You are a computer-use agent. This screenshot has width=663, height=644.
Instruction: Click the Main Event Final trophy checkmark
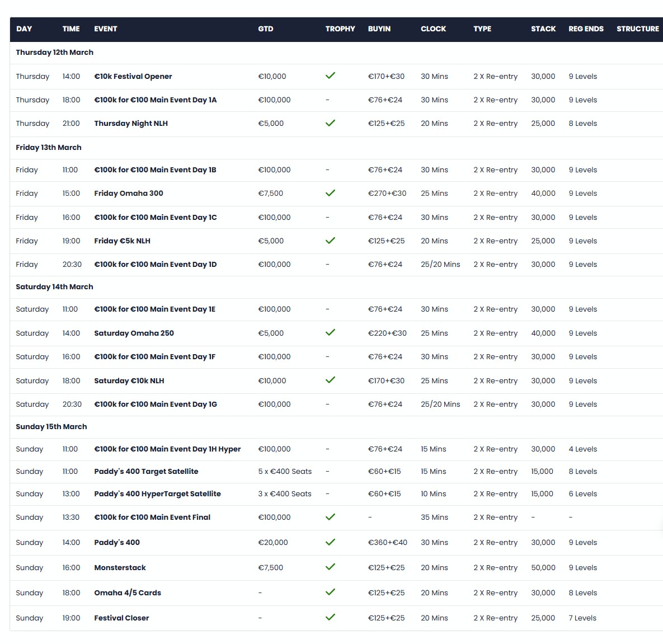(x=330, y=517)
